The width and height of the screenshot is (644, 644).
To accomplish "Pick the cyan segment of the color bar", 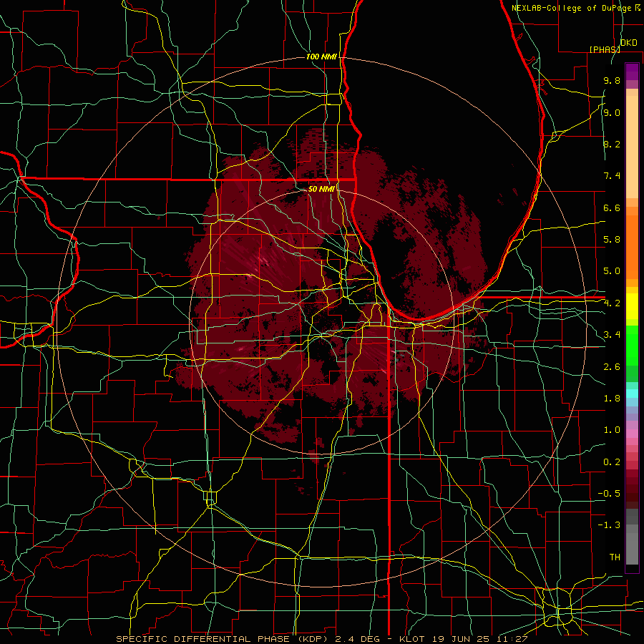I will point(632,394).
